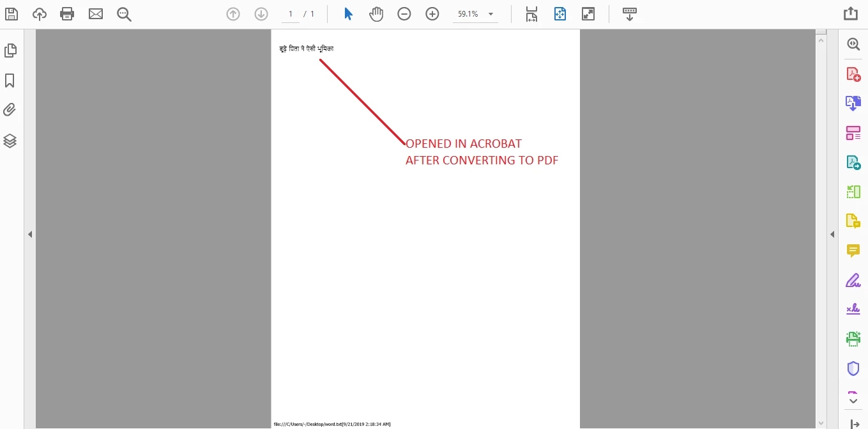Zoom out with minus button
This screenshot has height=429, width=868.
[404, 13]
